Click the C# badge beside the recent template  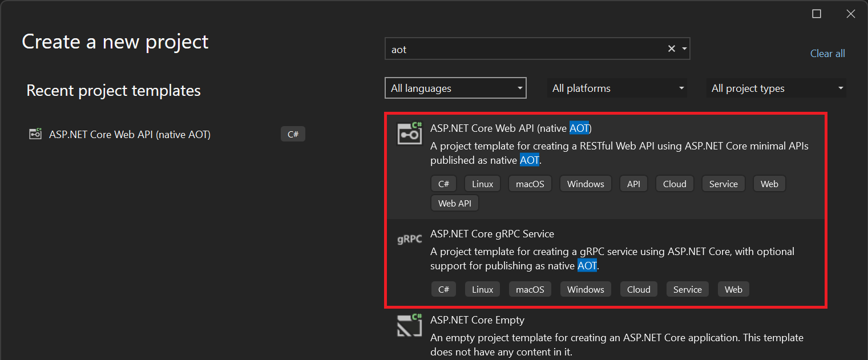293,134
